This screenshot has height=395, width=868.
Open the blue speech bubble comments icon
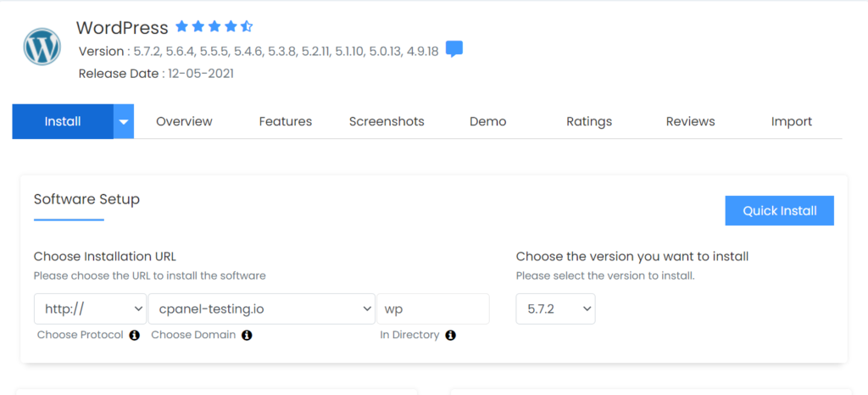pyautogui.click(x=454, y=49)
